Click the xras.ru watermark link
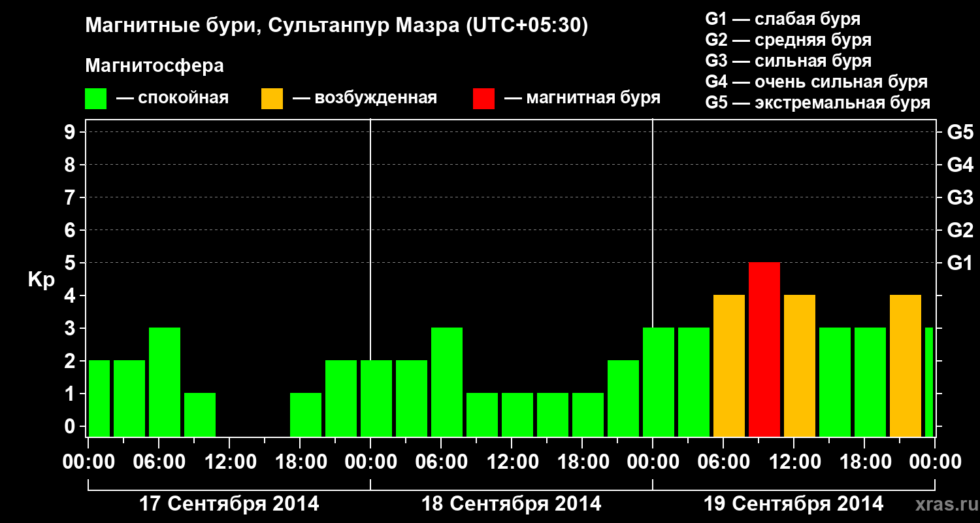The height and width of the screenshot is (523, 980). pos(945,504)
